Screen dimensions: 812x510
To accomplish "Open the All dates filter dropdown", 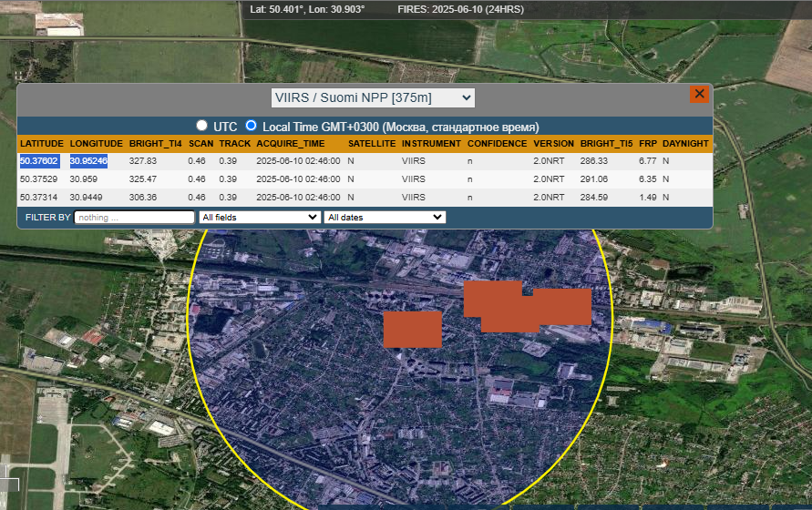I will (385, 217).
